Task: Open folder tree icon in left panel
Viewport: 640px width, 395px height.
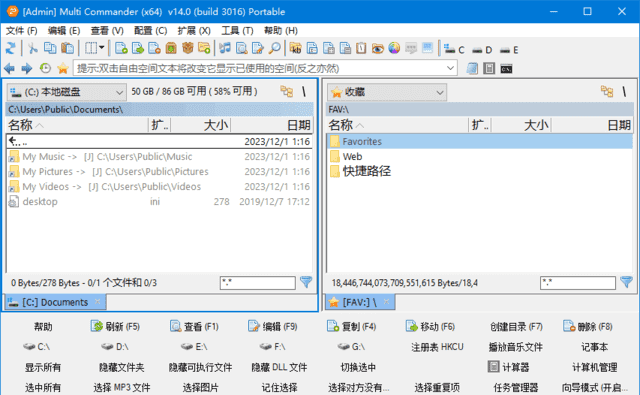Action: click(287, 91)
